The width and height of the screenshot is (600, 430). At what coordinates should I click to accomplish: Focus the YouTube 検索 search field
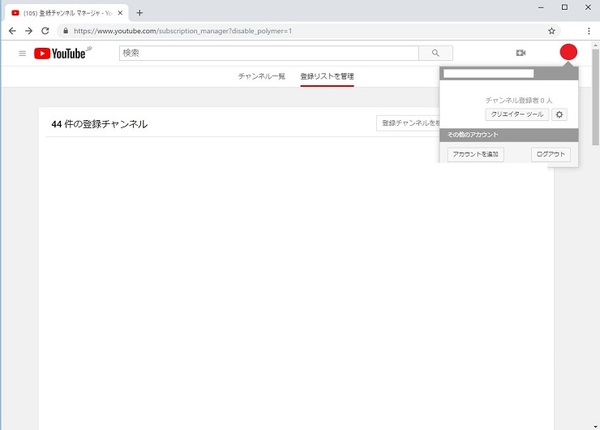point(269,53)
